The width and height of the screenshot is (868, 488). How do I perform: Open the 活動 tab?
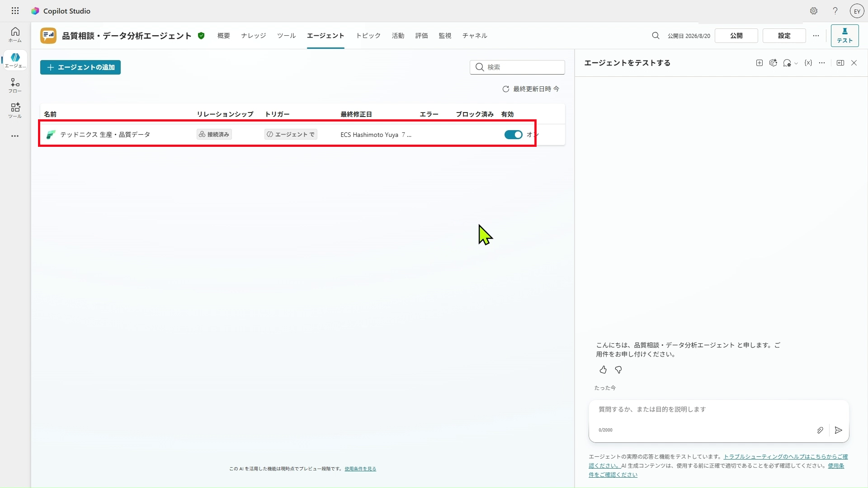click(x=398, y=36)
